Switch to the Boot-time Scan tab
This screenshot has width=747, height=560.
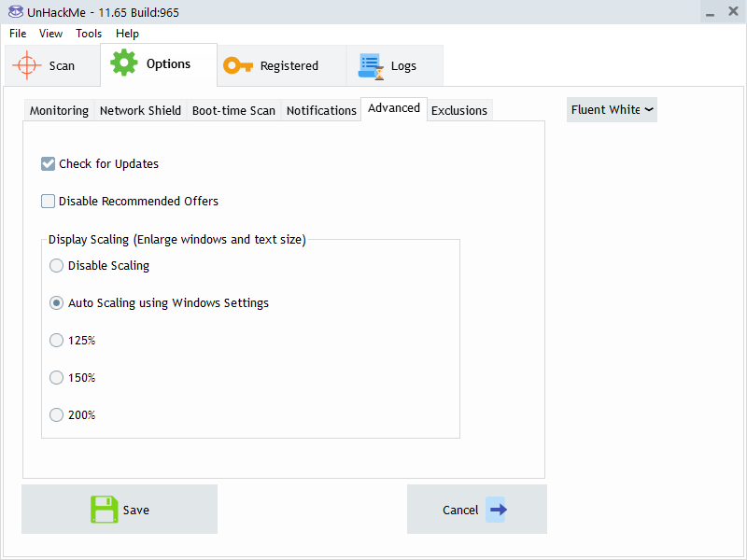coord(233,110)
